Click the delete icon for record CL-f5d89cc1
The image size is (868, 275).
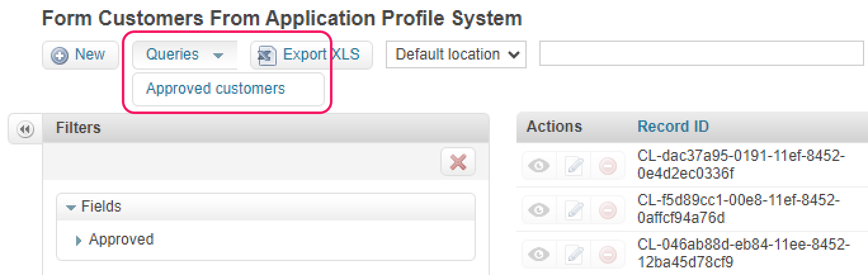point(607,210)
